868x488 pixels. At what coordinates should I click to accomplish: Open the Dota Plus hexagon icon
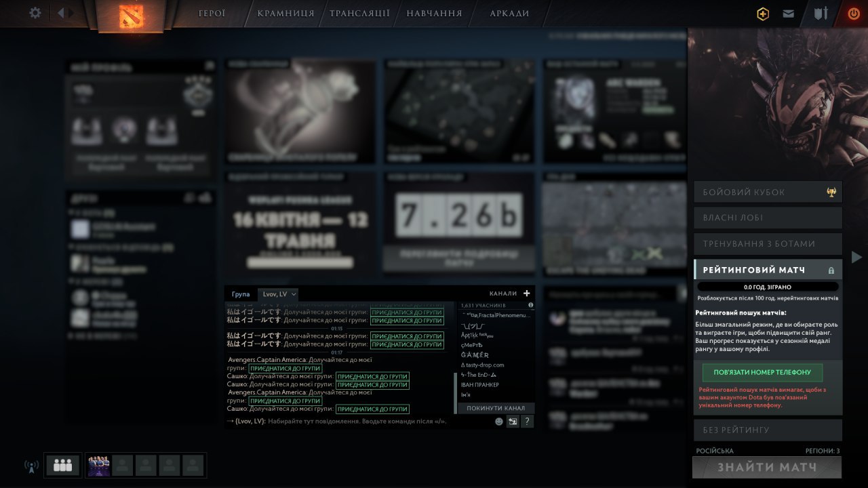tap(763, 14)
